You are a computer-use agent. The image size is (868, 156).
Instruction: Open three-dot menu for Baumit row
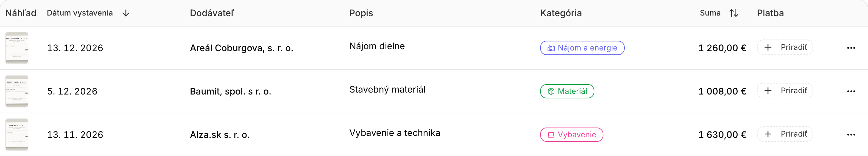[851, 91]
